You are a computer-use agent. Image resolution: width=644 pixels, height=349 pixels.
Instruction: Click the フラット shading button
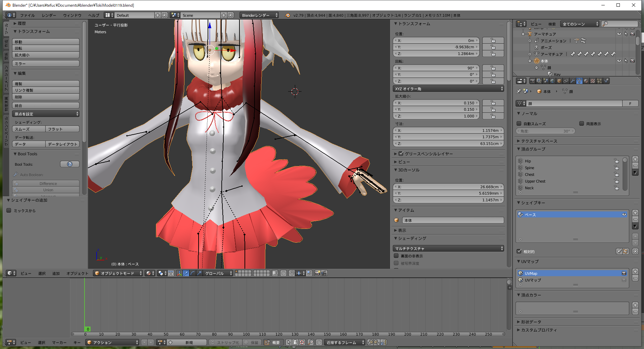click(x=62, y=129)
